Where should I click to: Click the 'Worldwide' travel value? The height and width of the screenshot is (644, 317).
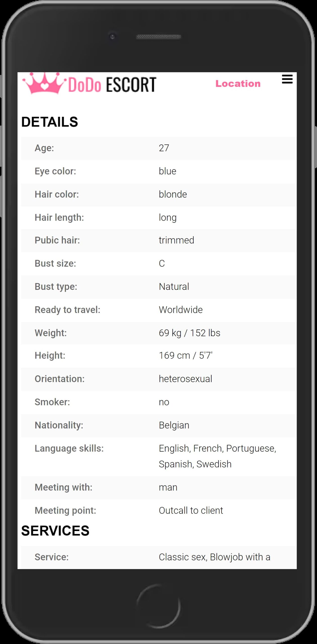pos(180,310)
